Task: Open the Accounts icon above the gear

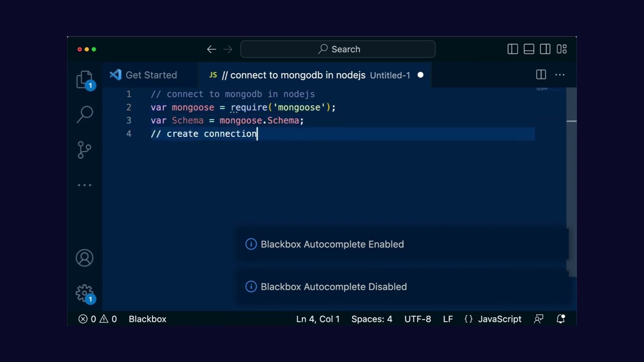Action: click(x=85, y=257)
